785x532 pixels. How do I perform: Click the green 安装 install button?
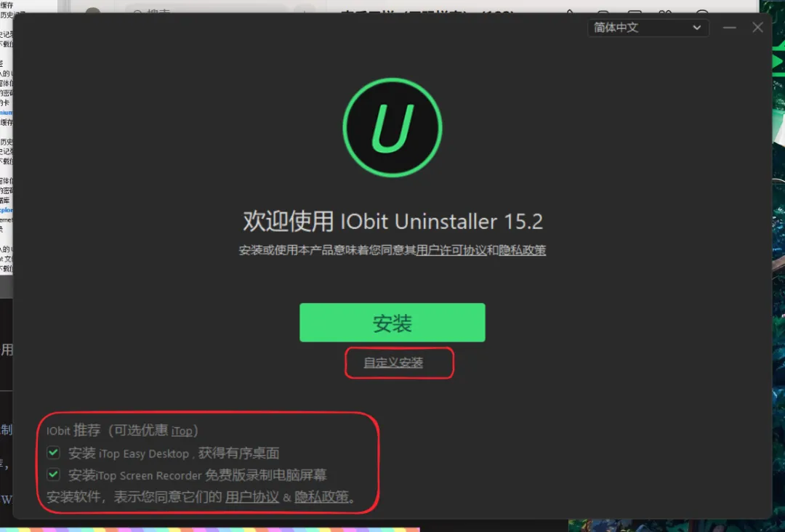point(392,322)
